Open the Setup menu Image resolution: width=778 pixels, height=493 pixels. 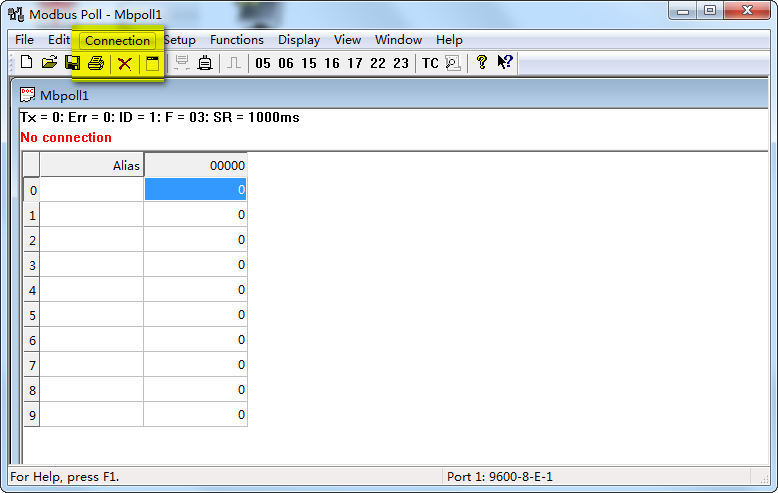tap(180, 40)
